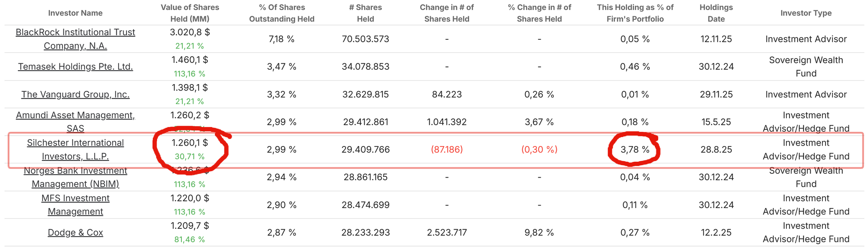
Task: Click Silchester's 1.260,1 $ share value
Action: (x=190, y=143)
